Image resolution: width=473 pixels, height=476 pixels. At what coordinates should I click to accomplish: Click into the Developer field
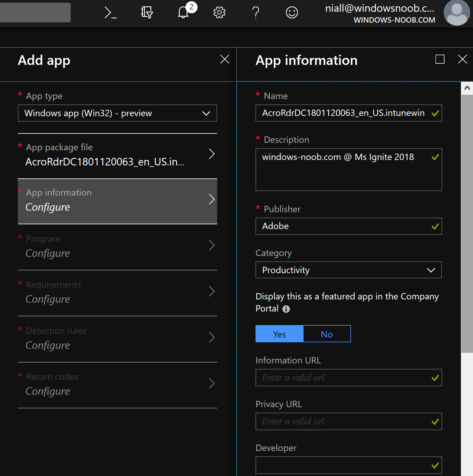point(349,465)
